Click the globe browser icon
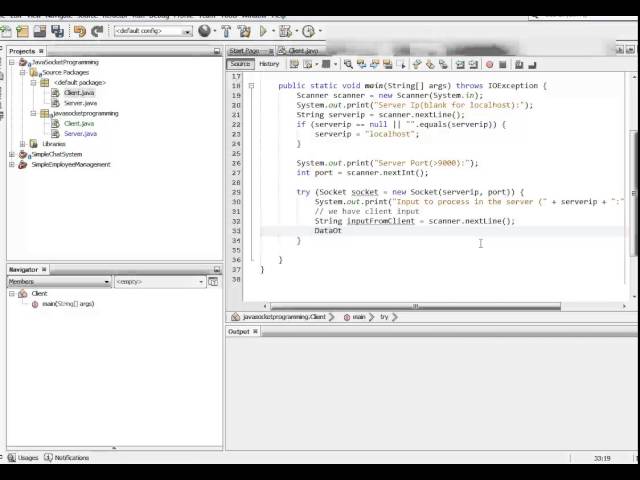 (x=204, y=31)
